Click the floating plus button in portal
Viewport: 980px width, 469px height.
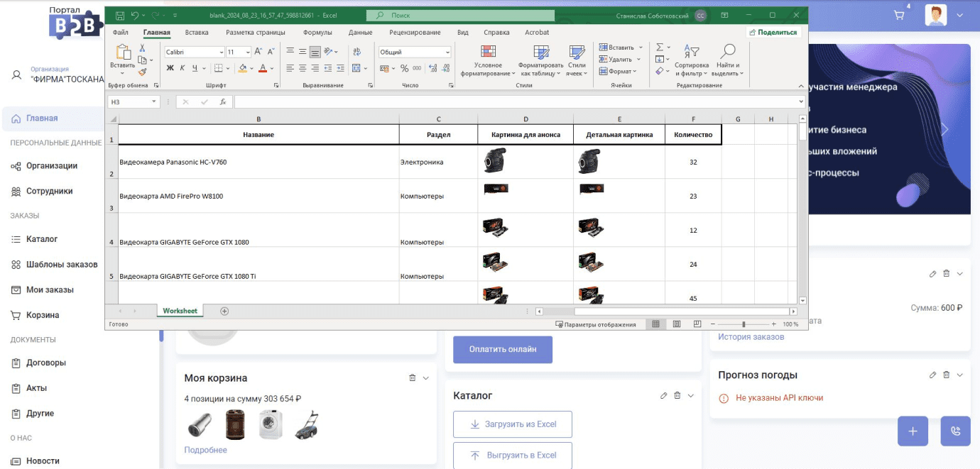(x=913, y=431)
